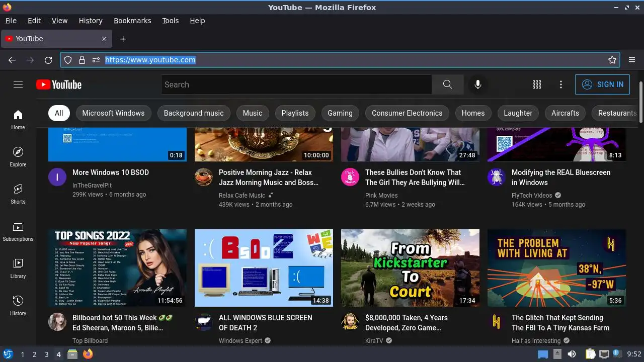The height and width of the screenshot is (362, 644).
Task: Click FlyTech Videos channel avatar
Action: 497,177
